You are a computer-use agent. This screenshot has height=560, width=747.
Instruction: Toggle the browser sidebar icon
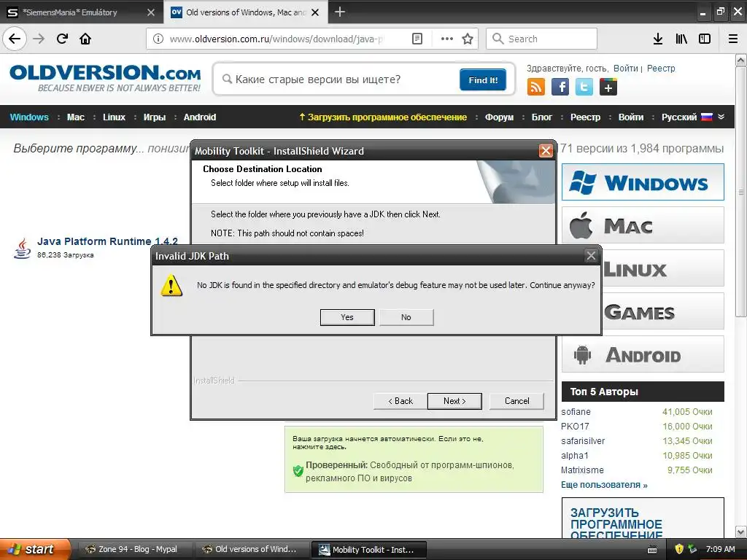[x=705, y=39]
